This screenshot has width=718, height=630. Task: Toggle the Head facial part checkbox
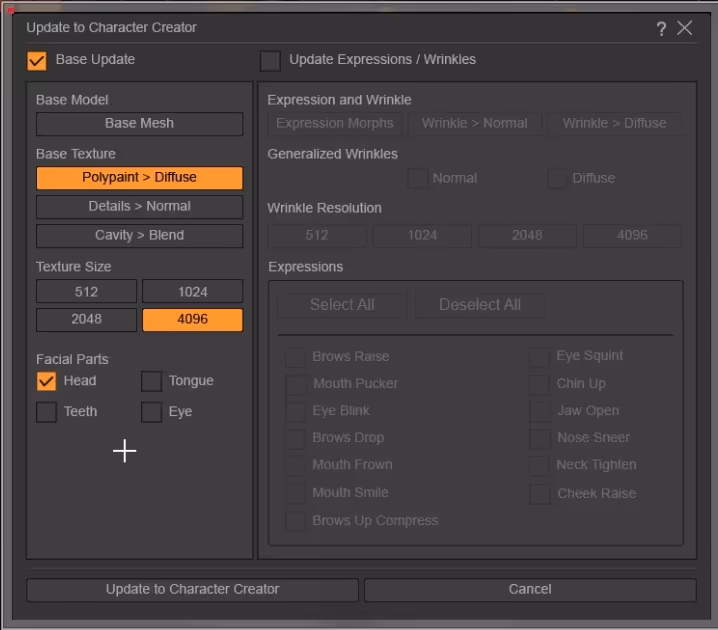click(x=46, y=381)
